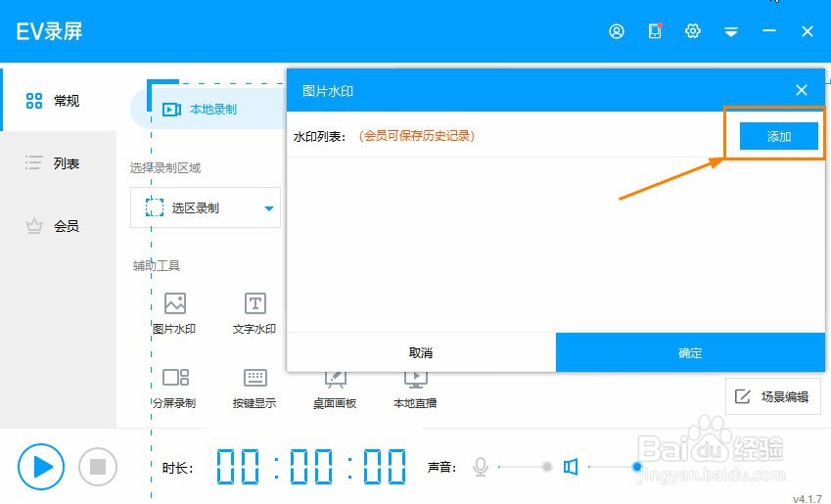Click the 00:00:00 duration timer
This screenshot has height=504, width=831.
(x=311, y=467)
